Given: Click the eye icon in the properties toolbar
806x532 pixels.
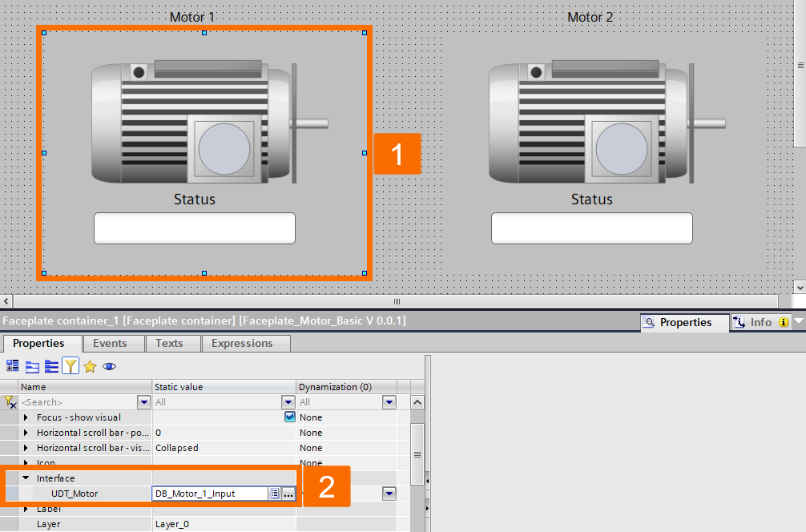Looking at the screenshot, I should [x=109, y=365].
